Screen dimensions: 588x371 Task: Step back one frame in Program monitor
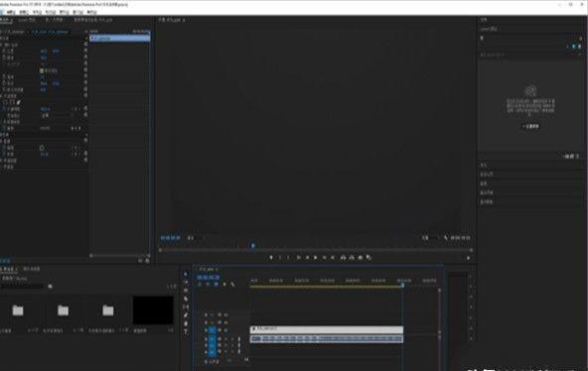[x=307, y=258]
